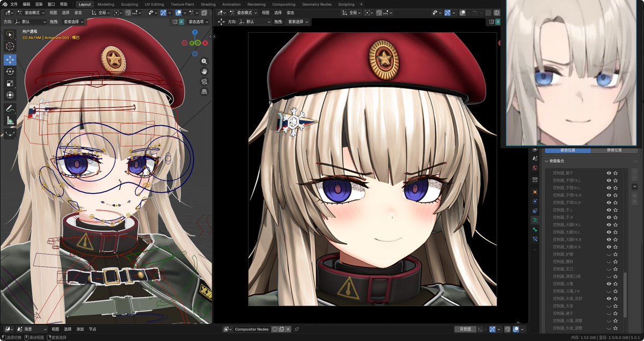Switch to the Shading workspace tab
Image resolution: width=644 pixels, height=341 pixels.
(208, 4)
